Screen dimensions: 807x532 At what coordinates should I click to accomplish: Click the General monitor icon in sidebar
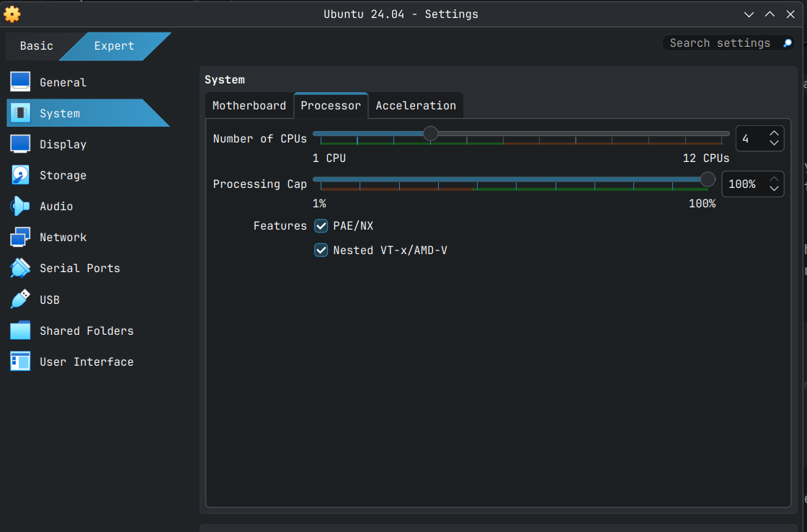pos(20,82)
